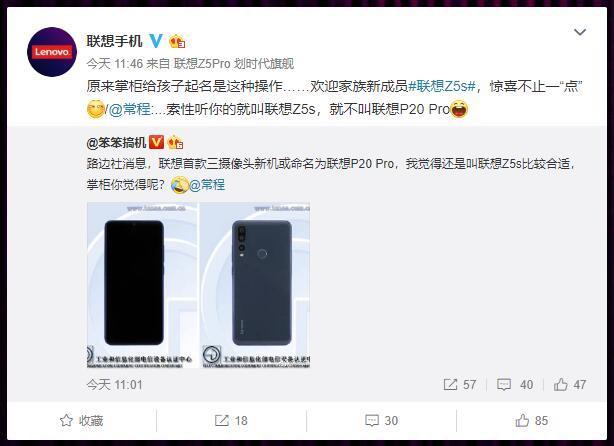Click membership badge beside 联想手机 name
This screenshot has width=614, height=446.
[177, 41]
